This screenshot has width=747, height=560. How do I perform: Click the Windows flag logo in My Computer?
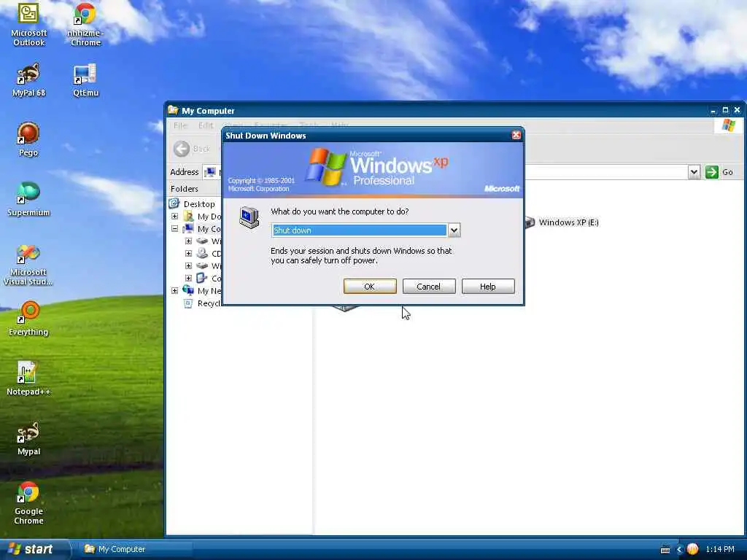pos(729,125)
